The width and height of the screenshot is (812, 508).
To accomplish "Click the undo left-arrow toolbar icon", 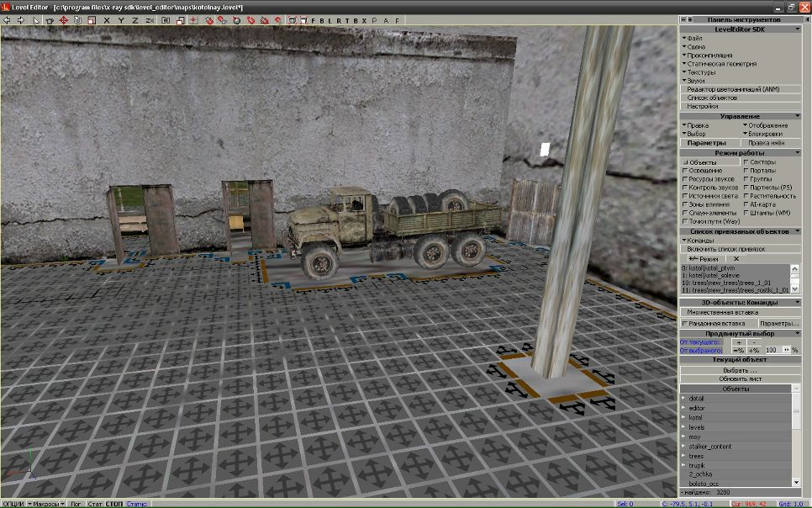I will pos(8,19).
